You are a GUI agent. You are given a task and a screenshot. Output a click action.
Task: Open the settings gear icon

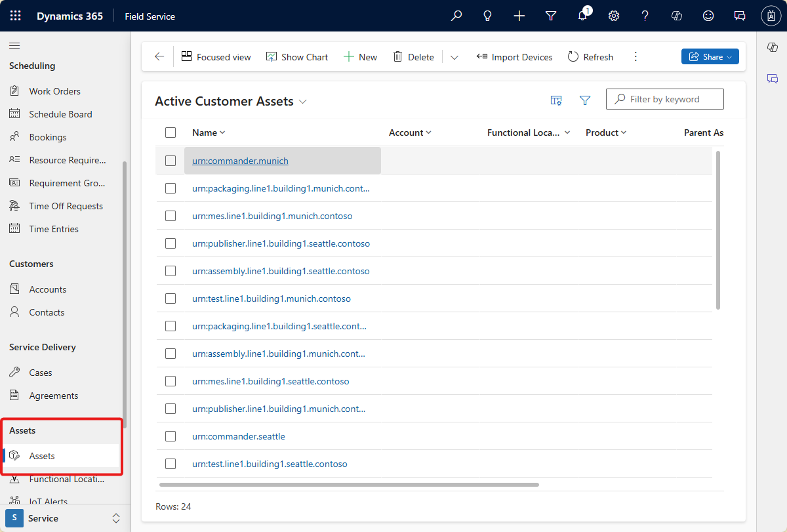(x=614, y=16)
